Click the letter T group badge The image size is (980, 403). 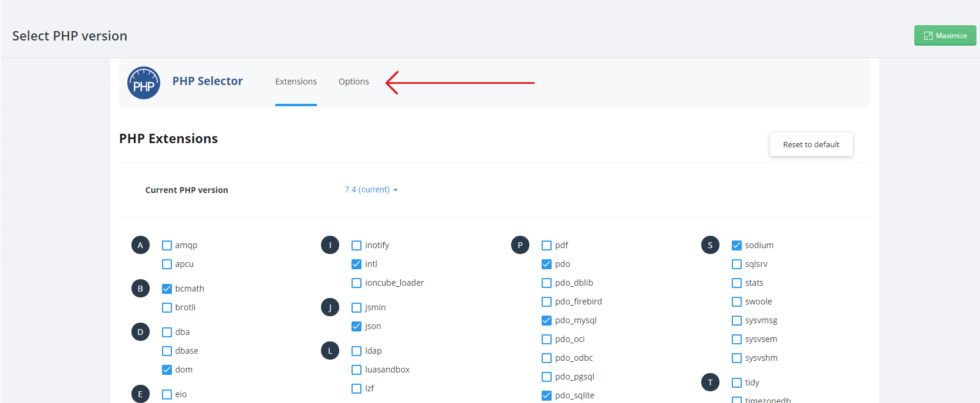(710, 382)
